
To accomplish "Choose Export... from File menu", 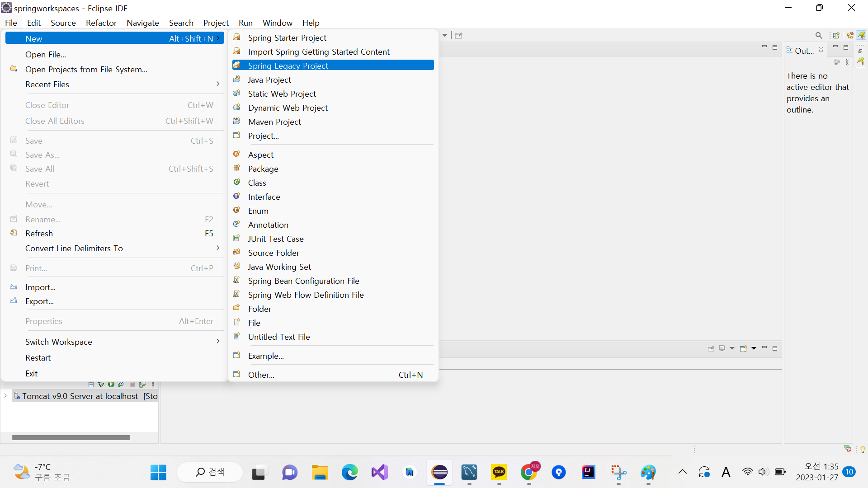I will point(115,301).
